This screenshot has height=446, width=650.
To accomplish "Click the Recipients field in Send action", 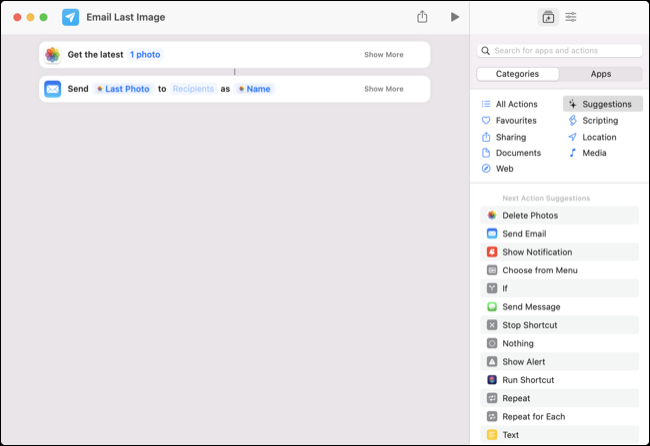I will click(x=193, y=89).
